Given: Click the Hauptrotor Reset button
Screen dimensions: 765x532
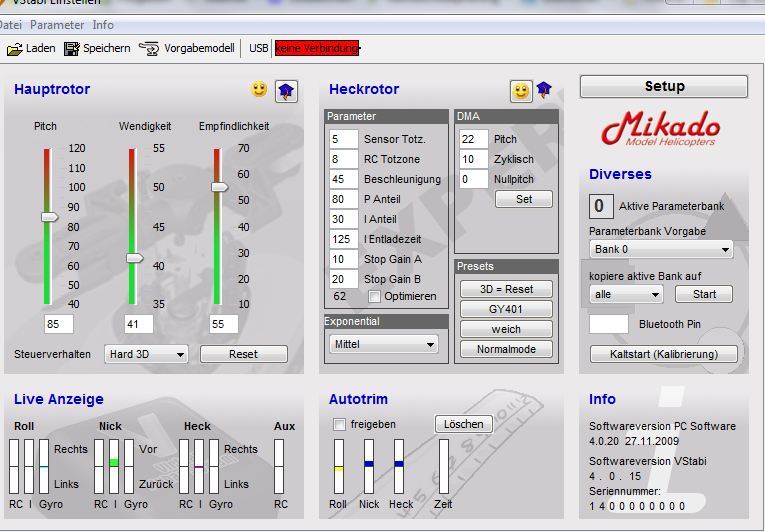Looking at the screenshot, I should (243, 354).
